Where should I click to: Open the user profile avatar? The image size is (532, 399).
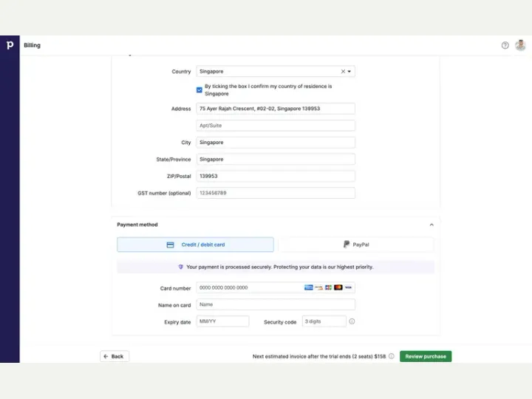pos(520,45)
